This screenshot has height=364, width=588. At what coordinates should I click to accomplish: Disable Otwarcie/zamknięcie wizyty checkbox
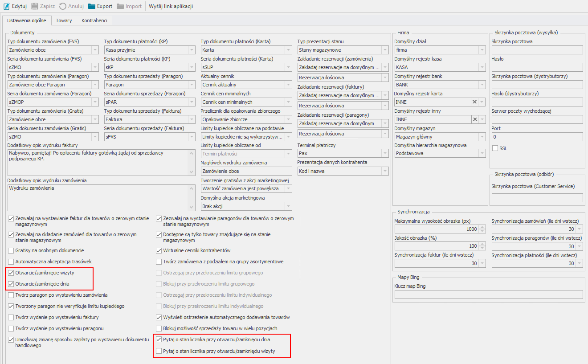pyautogui.click(x=11, y=273)
